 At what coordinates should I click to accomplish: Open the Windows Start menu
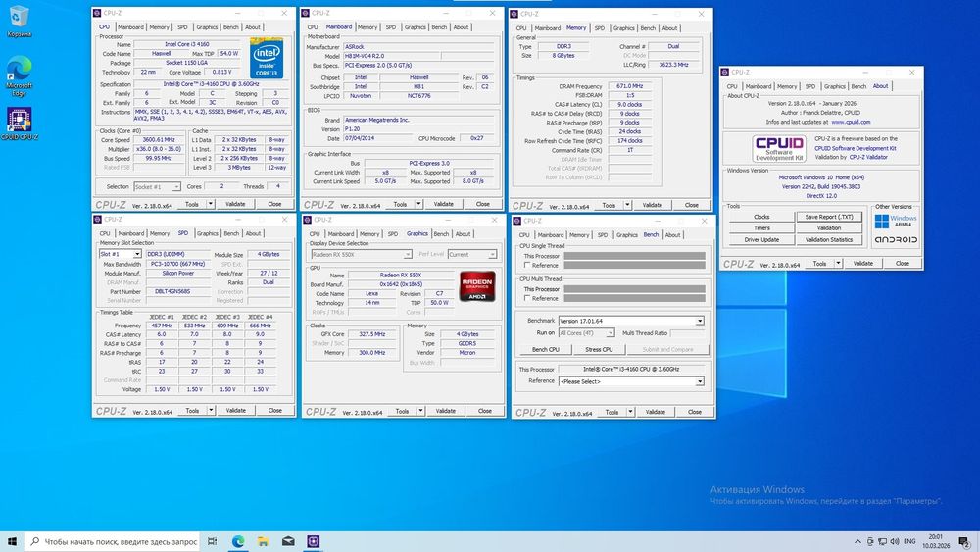coord(12,541)
